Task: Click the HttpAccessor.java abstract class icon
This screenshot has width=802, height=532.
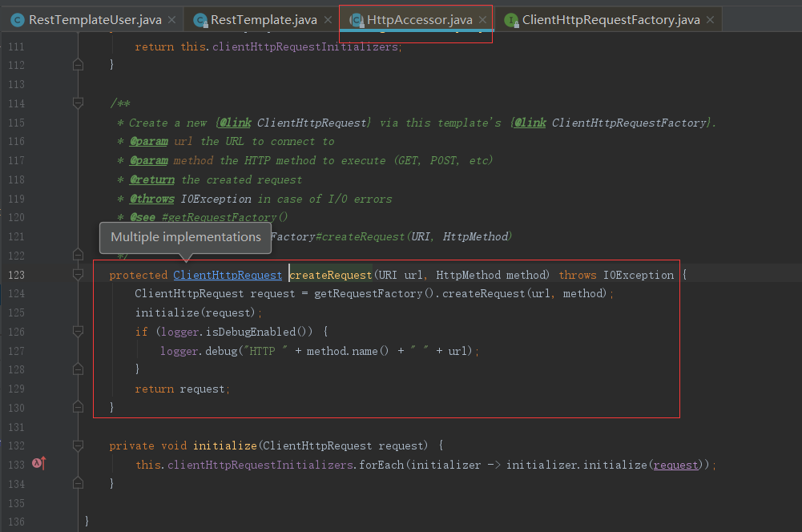Action: point(357,21)
